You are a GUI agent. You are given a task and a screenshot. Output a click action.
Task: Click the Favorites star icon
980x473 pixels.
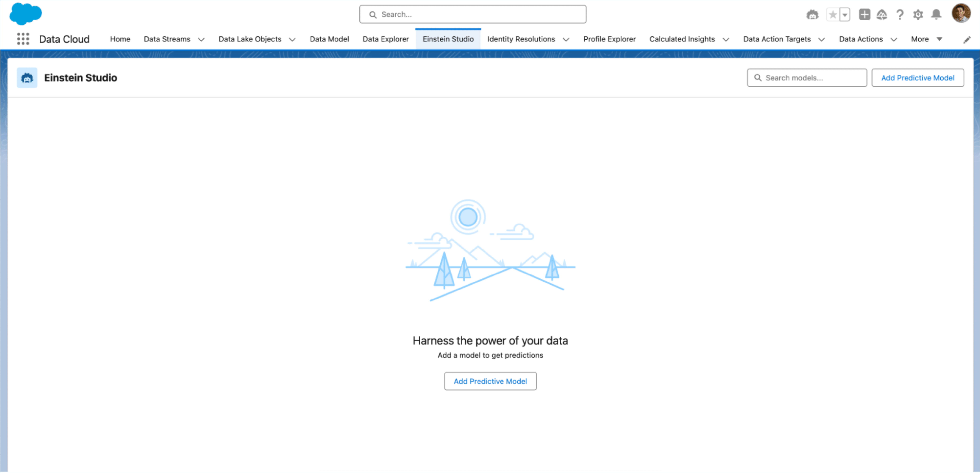[x=832, y=15]
